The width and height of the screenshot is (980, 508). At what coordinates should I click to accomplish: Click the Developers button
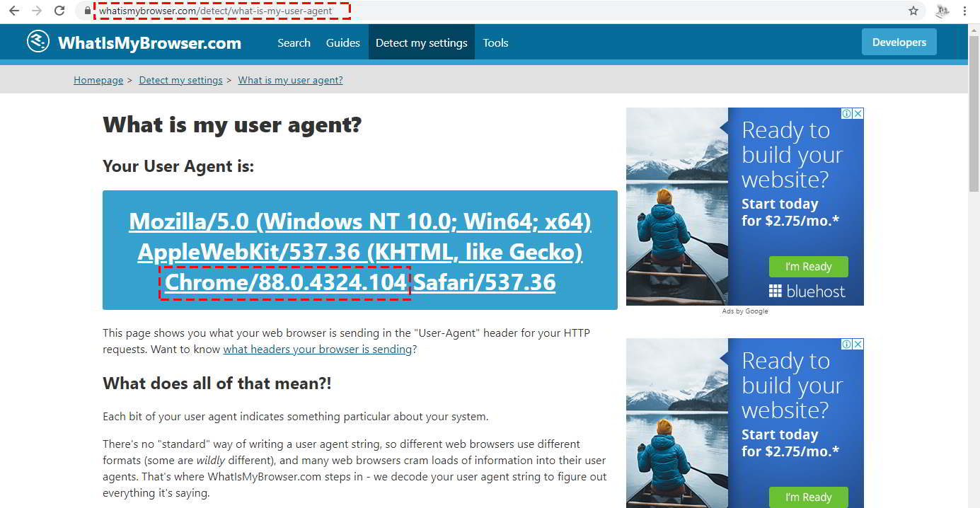pyautogui.click(x=899, y=42)
